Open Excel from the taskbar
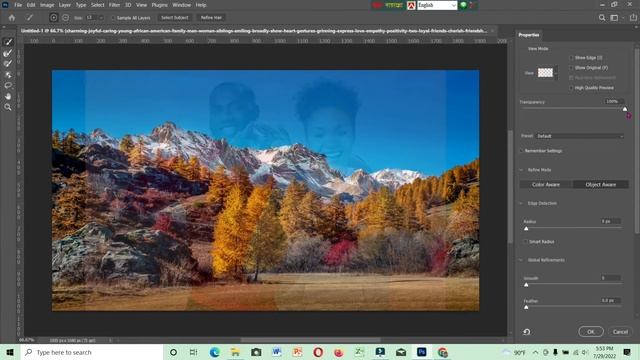Viewport: 640px width, 360px height. point(360,352)
